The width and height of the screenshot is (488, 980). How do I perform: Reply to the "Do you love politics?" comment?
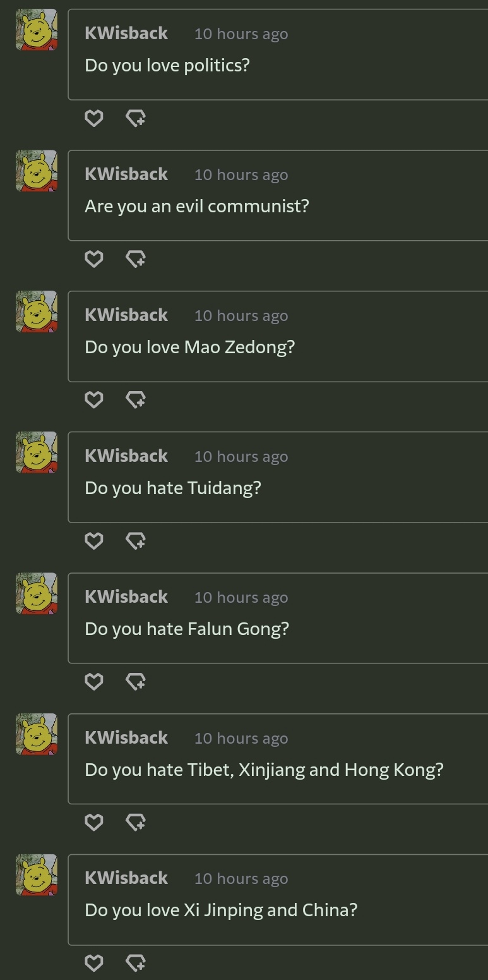point(136,118)
